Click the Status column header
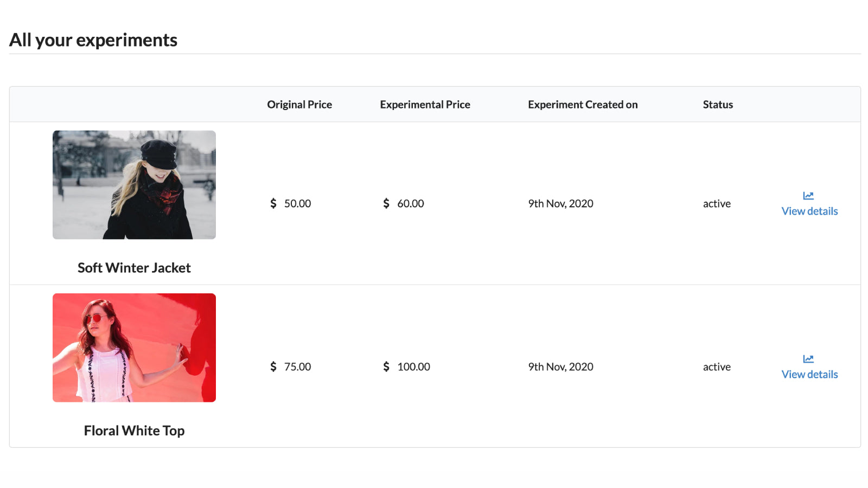Screen dimensions: 868x488 [x=718, y=105]
